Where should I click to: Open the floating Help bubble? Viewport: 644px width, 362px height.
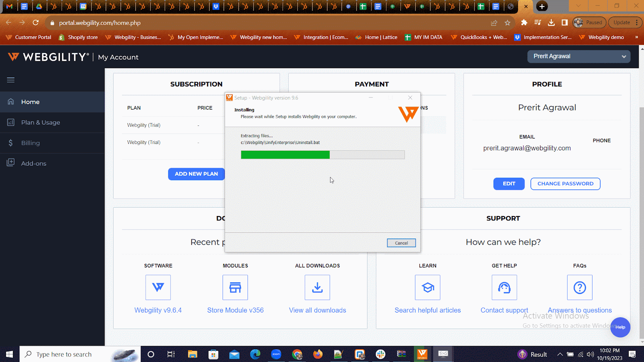620,327
